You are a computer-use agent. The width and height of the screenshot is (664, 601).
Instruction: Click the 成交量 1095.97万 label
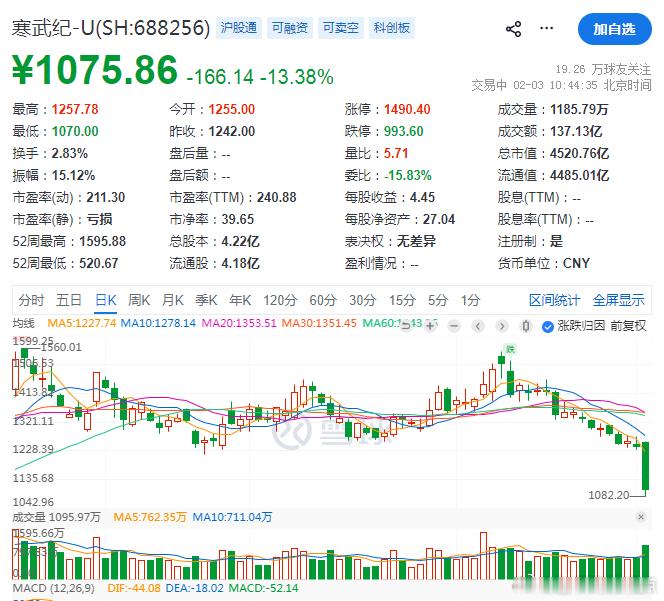[56, 517]
